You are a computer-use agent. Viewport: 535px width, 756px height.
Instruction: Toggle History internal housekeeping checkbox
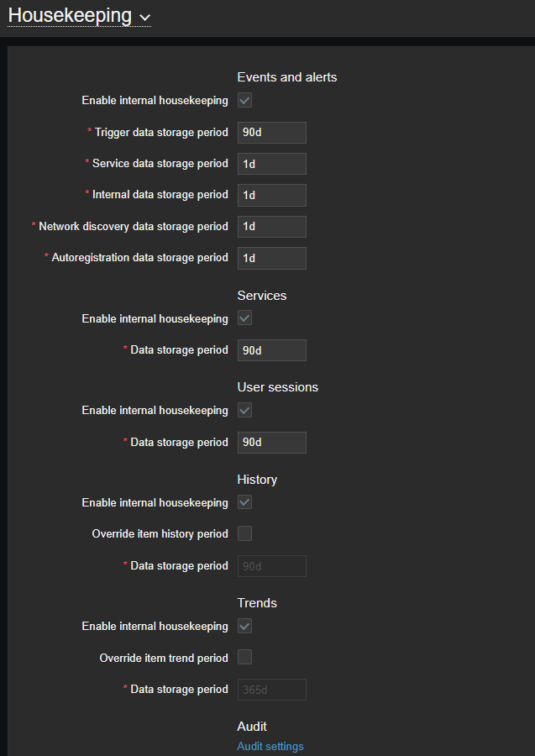[245, 503]
